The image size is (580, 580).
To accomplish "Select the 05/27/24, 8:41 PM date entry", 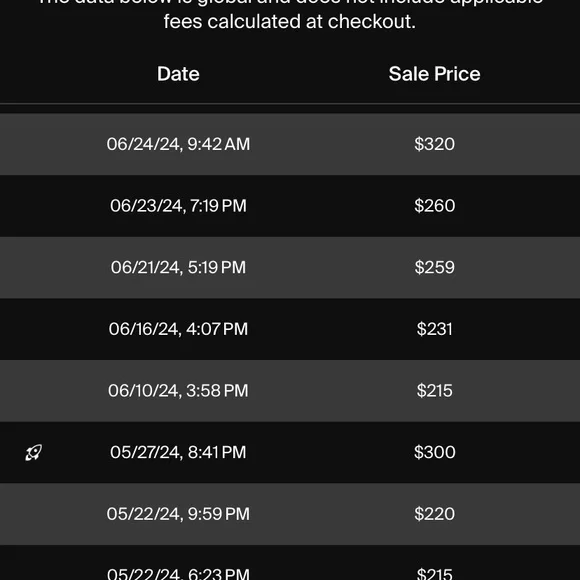I will [178, 452].
